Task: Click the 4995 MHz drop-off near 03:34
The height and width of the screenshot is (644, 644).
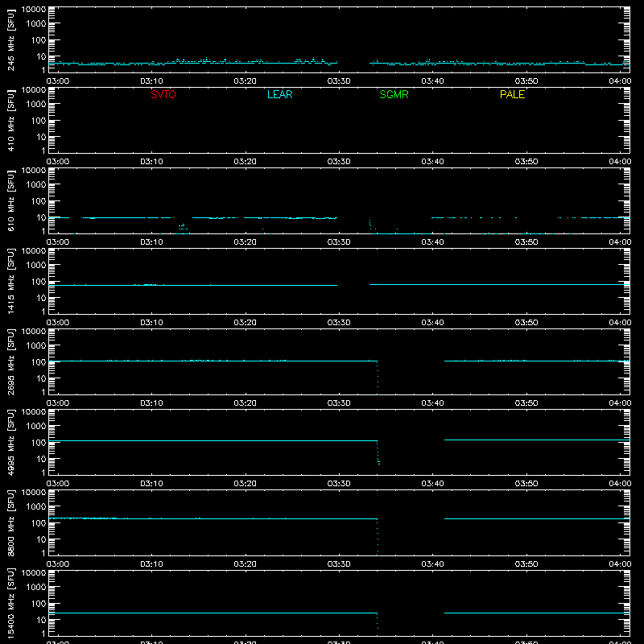Action: click(378, 452)
